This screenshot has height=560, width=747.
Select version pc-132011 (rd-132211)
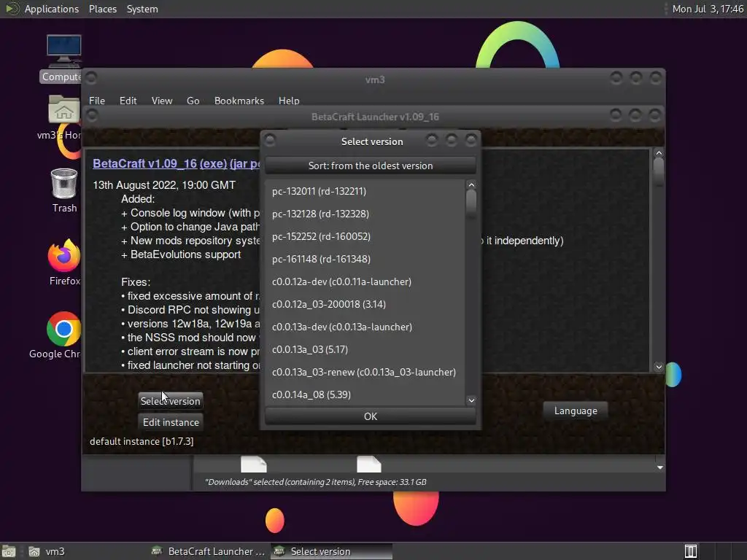click(x=365, y=191)
